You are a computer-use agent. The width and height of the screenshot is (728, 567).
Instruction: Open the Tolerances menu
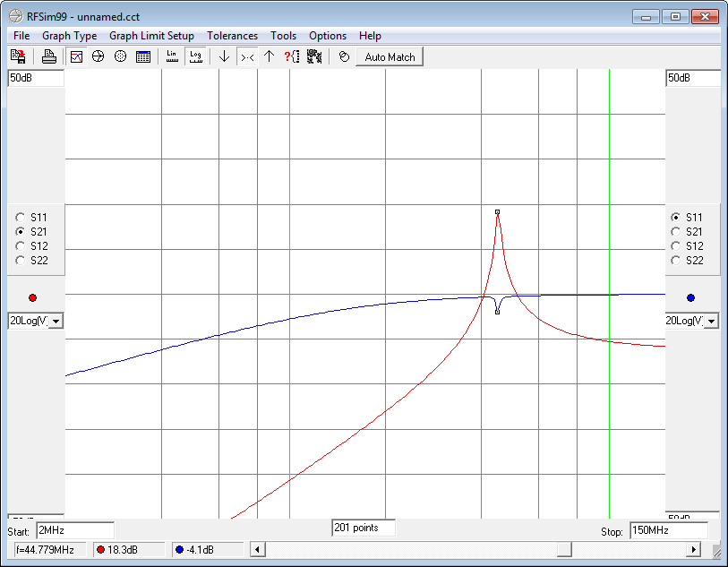click(x=232, y=36)
